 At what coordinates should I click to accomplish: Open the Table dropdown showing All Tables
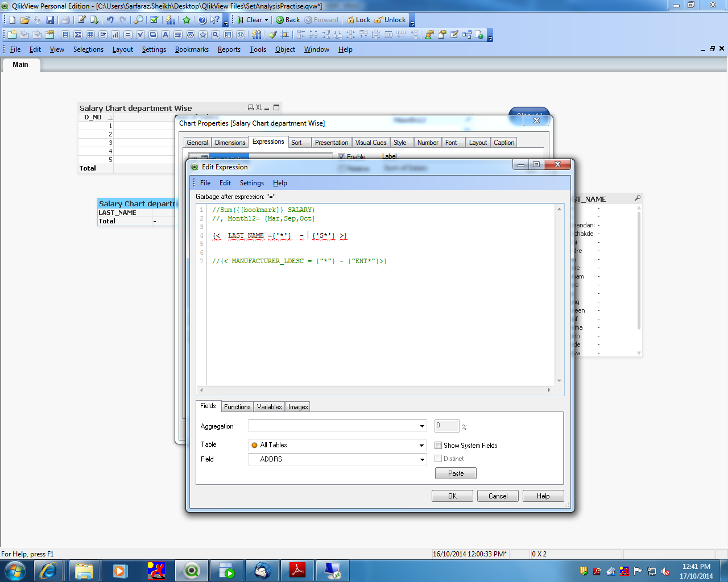(422, 445)
